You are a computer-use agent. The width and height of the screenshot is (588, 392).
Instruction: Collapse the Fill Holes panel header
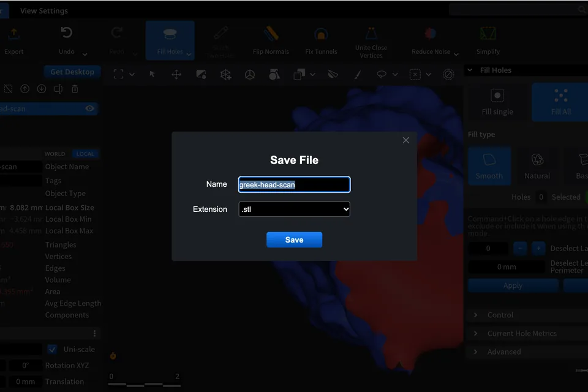[470, 70]
